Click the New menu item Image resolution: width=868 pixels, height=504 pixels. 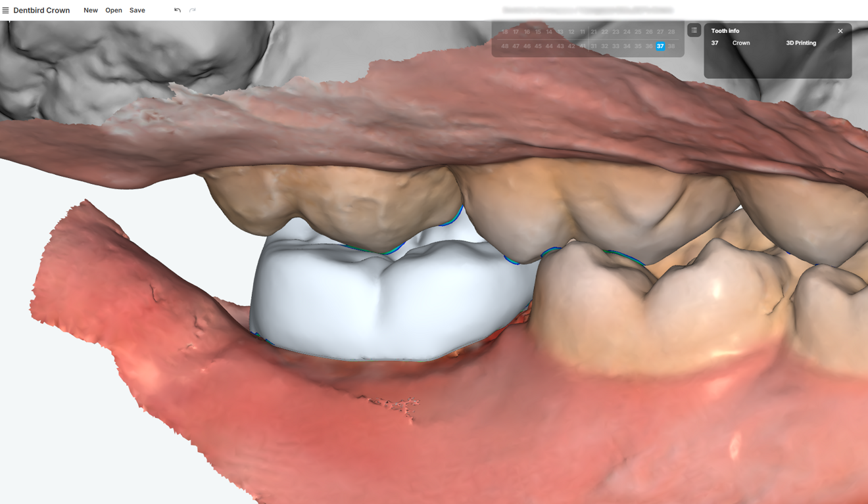pyautogui.click(x=90, y=10)
